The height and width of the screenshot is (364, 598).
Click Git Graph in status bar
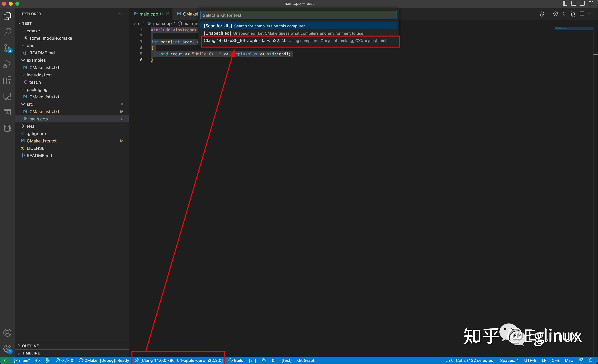pos(306,360)
